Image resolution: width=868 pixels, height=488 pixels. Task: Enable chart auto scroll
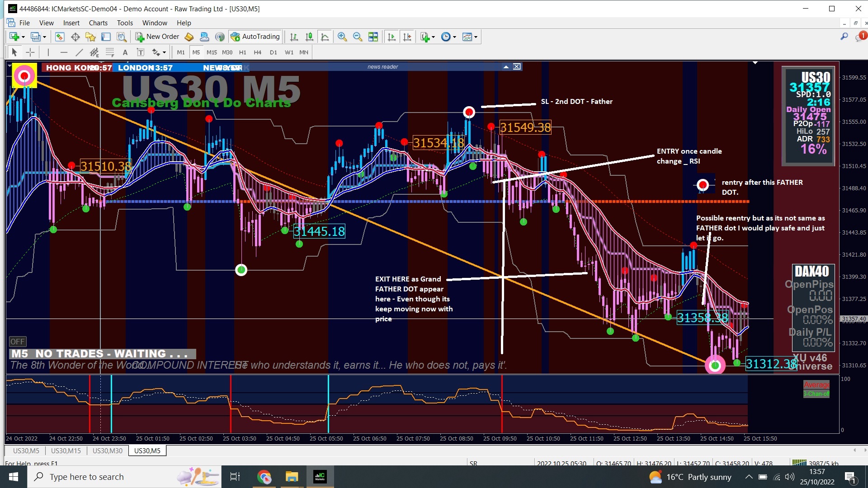(x=392, y=37)
